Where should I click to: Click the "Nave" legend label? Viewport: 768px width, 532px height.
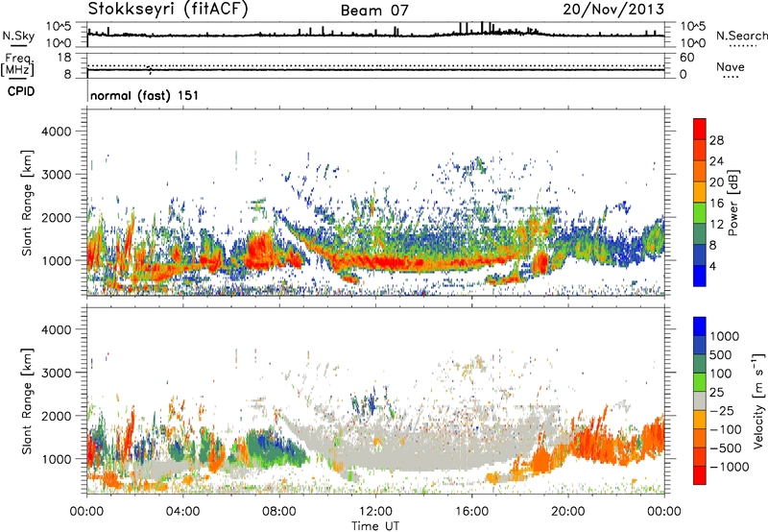(731, 67)
